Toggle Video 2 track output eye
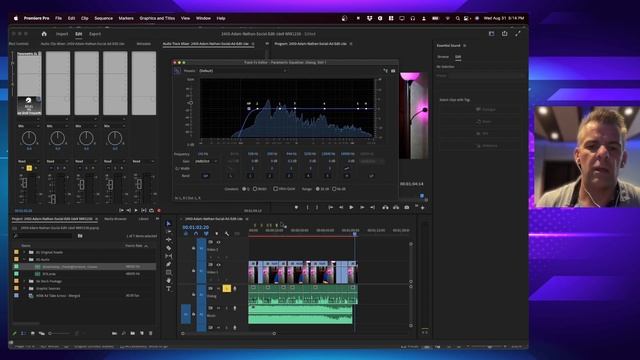This screenshot has width=640, height=360. [x=218, y=242]
